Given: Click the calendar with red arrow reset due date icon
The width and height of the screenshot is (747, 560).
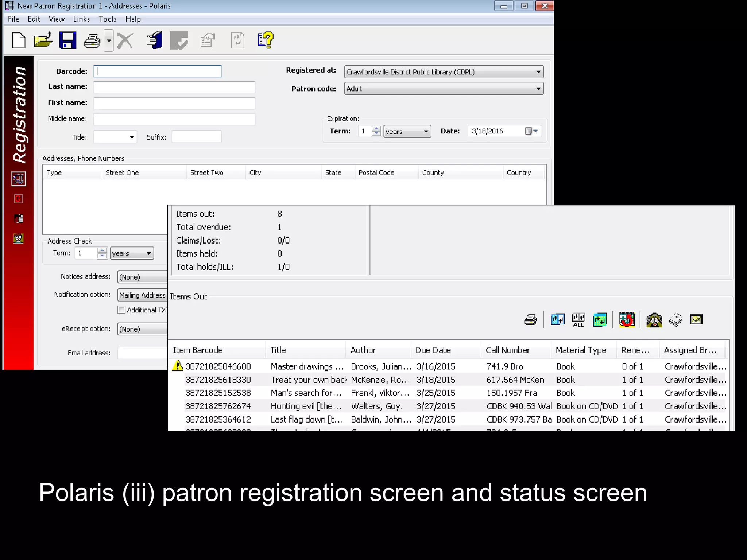Looking at the screenshot, I should (x=627, y=320).
